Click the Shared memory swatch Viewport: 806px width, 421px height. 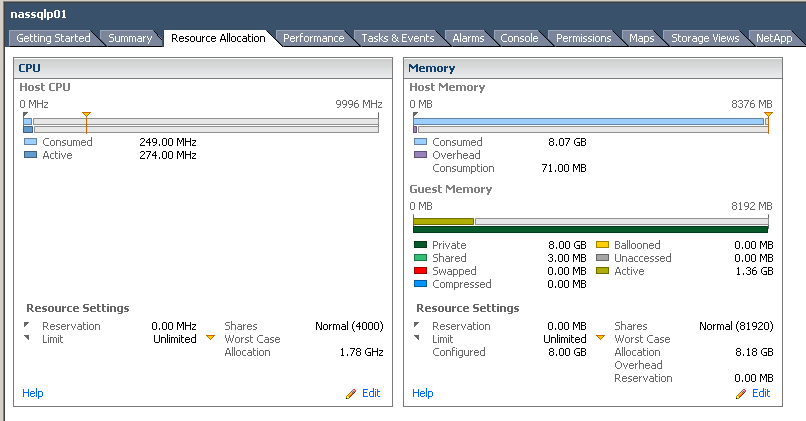click(x=420, y=258)
